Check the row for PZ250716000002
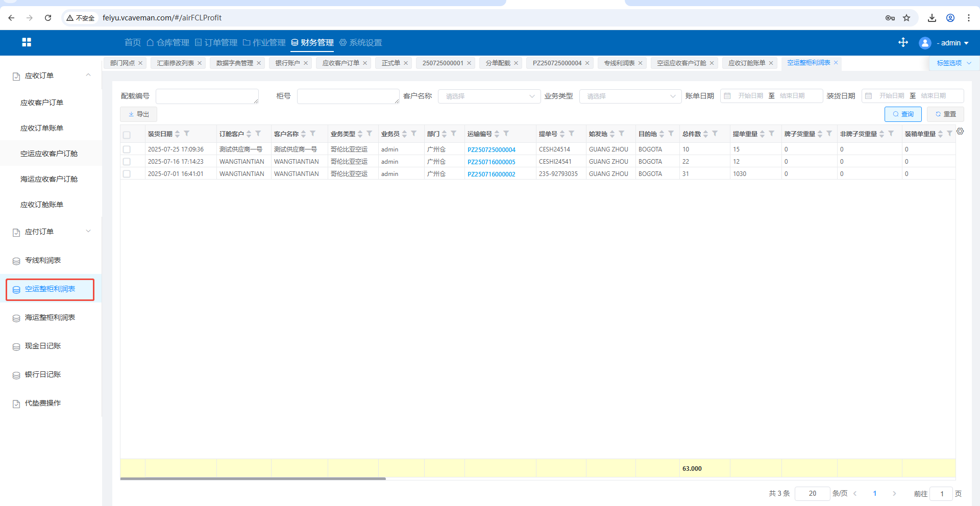The image size is (980, 506). click(x=127, y=174)
